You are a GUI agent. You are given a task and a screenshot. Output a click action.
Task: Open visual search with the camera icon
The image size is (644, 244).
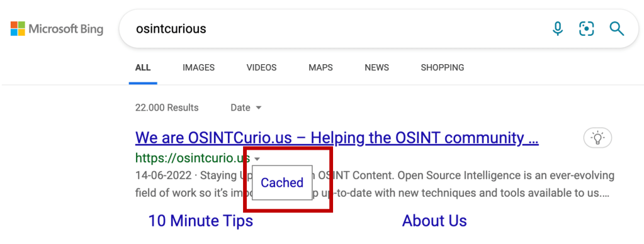[x=587, y=29]
